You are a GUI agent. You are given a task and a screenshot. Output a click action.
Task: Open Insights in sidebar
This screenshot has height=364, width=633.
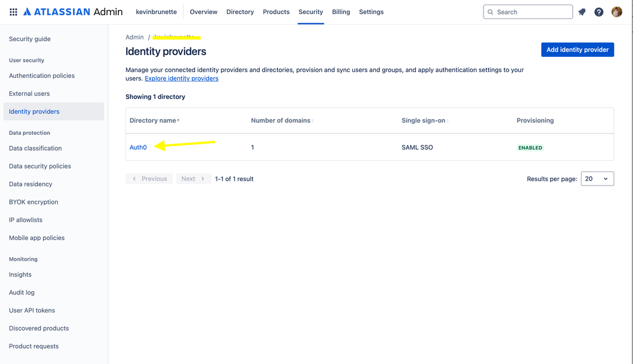tap(20, 275)
